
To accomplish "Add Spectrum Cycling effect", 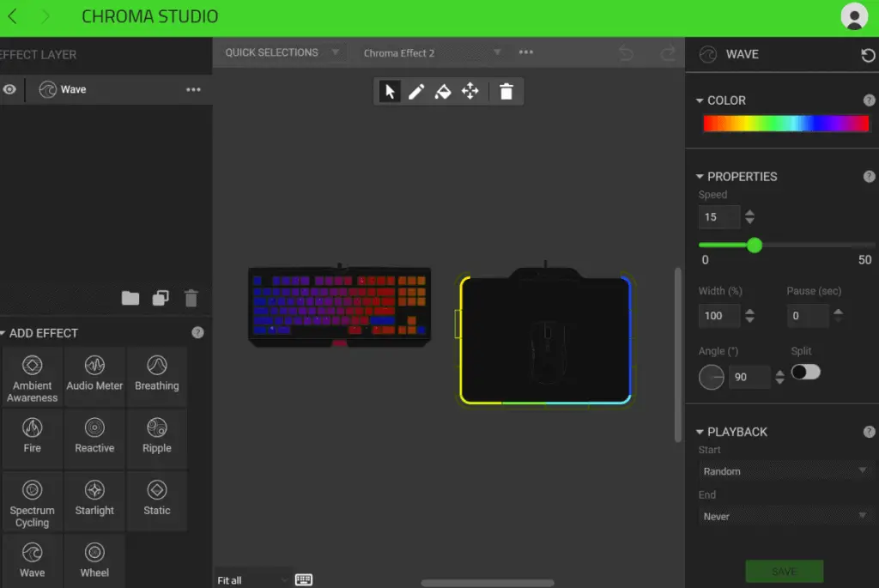I will click(x=33, y=502).
